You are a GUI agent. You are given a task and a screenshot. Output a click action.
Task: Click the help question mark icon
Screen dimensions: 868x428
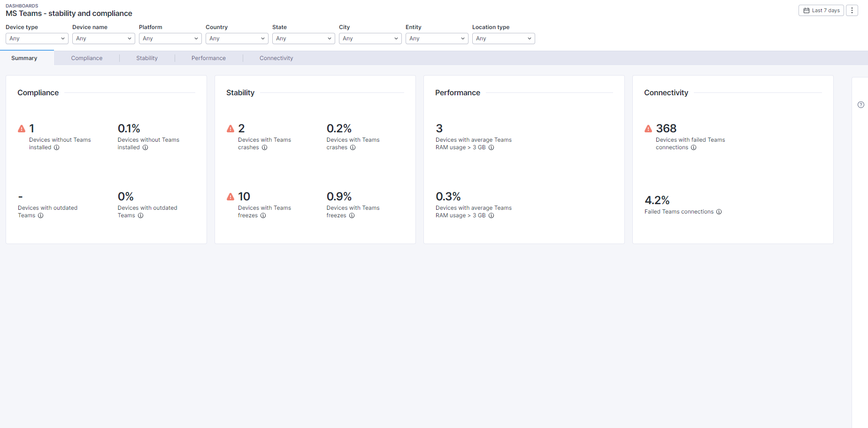click(x=861, y=105)
